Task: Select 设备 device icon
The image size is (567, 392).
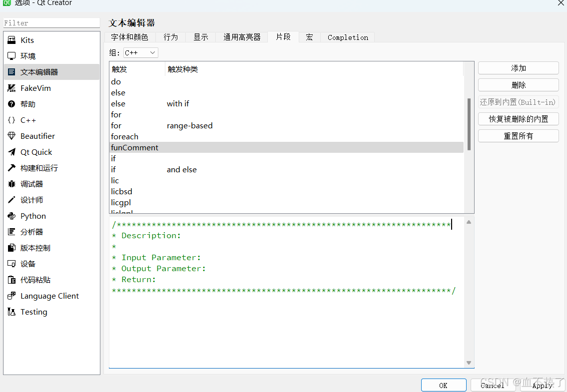Action: 11,264
